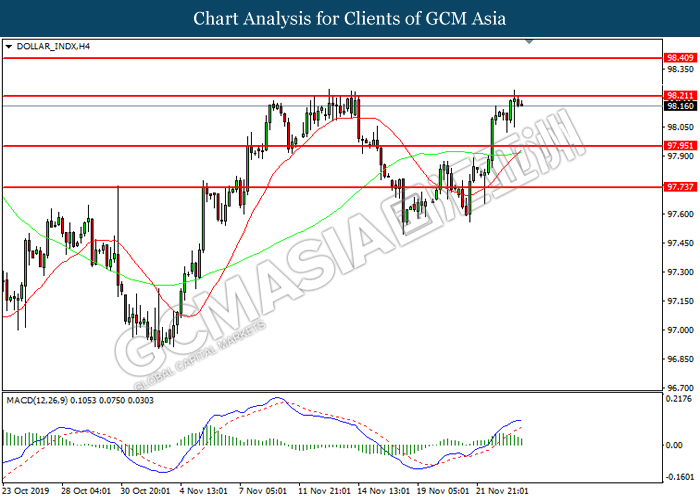The height and width of the screenshot is (500, 700).
Task: Click the 21 Nov 21:01 time label
Action: click(x=502, y=491)
